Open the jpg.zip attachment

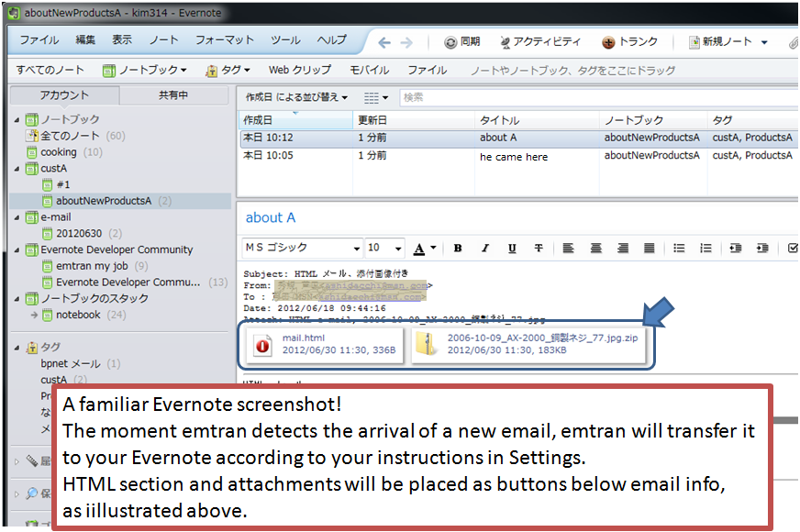pos(528,344)
